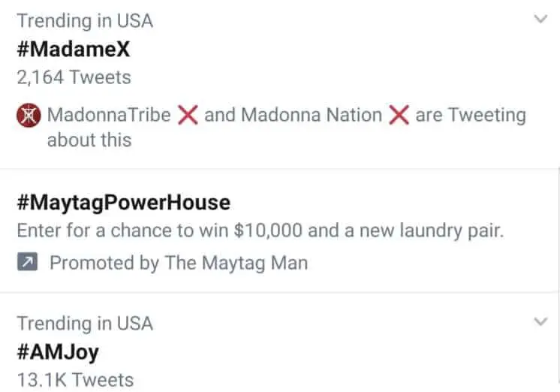Click the red X emoji after MadonnaTribe

(x=187, y=116)
